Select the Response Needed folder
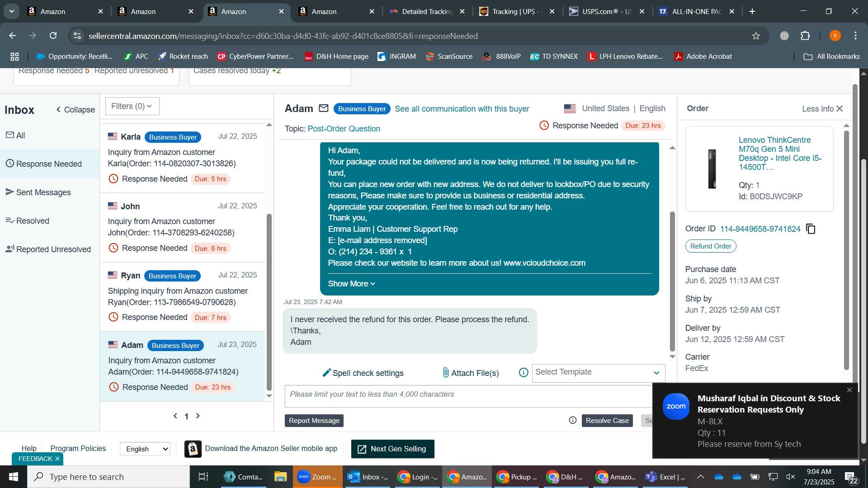The height and width of the screenshot is (488, 868). click(x=49, y=164)
